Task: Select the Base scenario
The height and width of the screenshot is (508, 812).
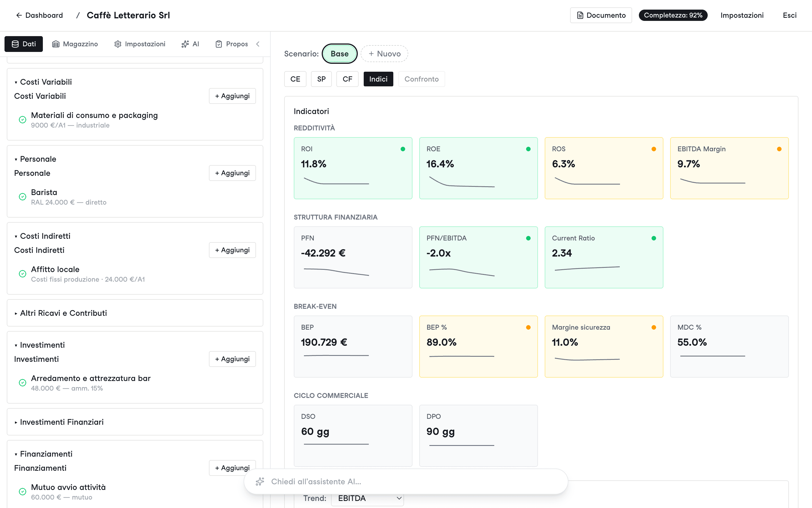Action: (x=339, y=54)
